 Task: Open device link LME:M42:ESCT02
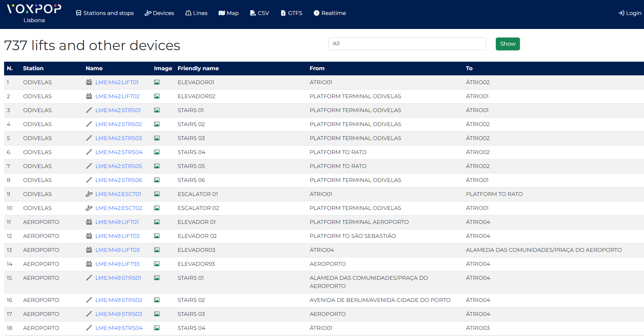pos(119,208)
